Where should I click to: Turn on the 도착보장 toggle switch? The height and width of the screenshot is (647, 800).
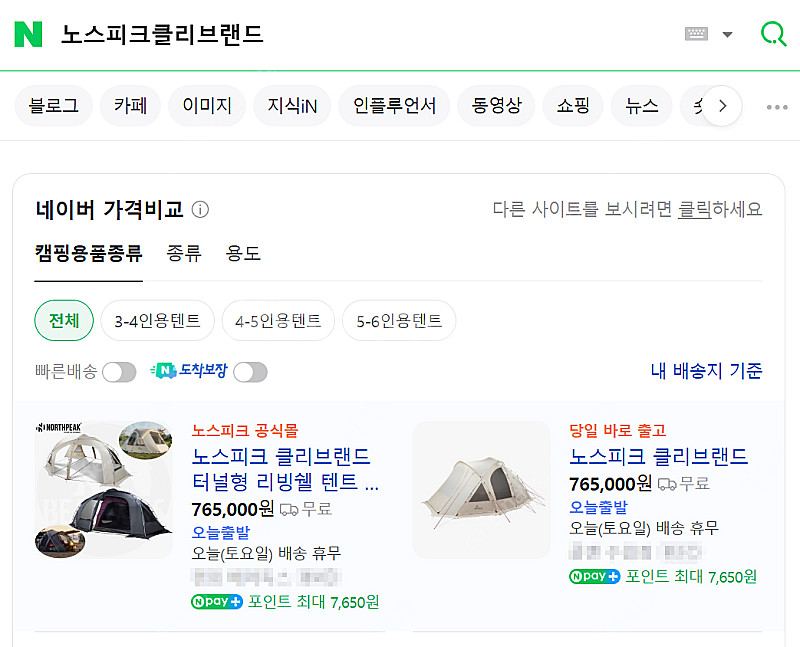(x=251, y=371)
